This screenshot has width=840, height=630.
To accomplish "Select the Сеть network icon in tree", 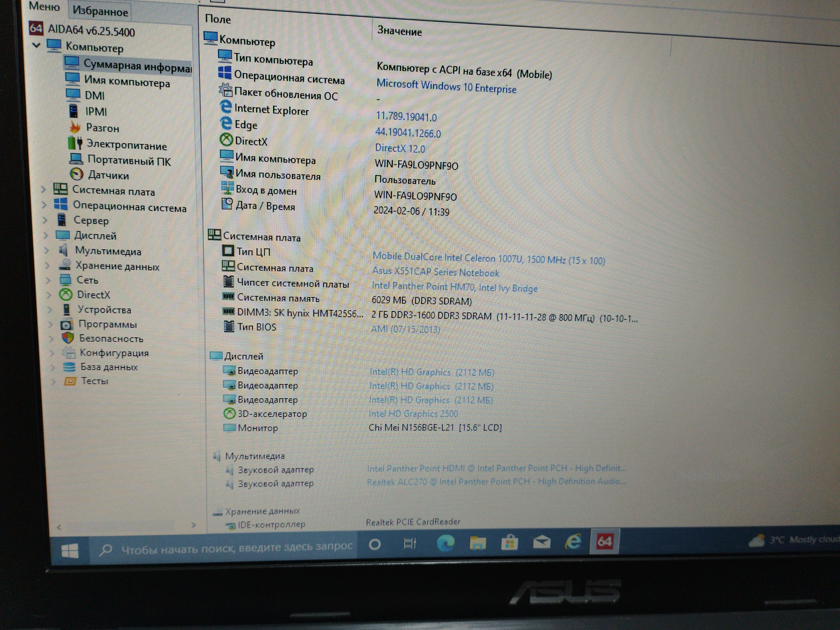I will [66, 279].
